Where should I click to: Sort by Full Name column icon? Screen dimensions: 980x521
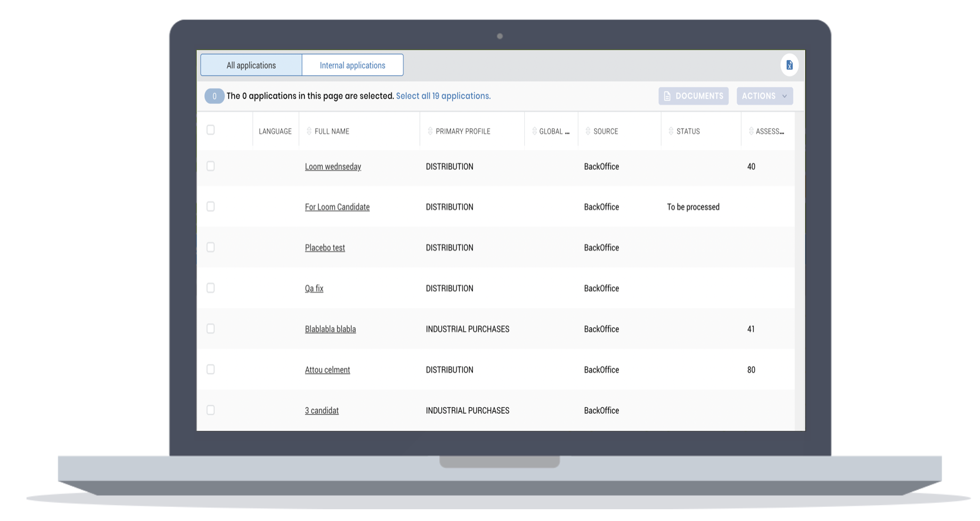click(x=309, y=131)
